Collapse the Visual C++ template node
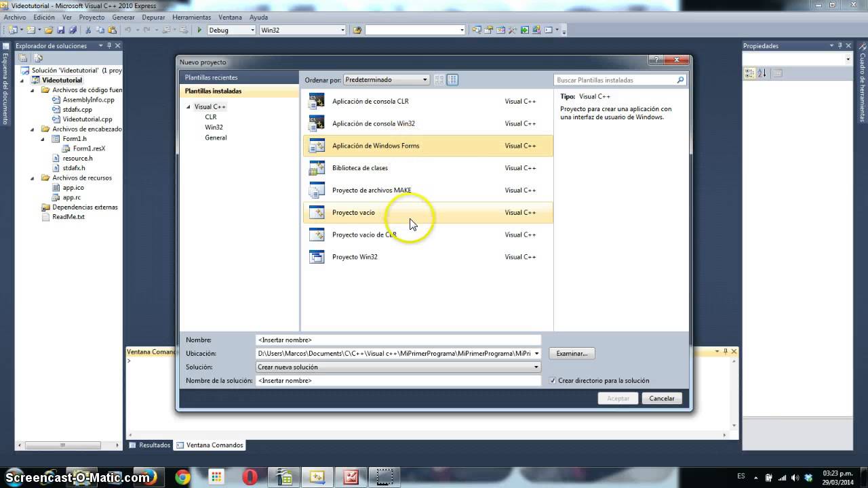The height and width of the screenshot is (488, 868). click(189, 107)
